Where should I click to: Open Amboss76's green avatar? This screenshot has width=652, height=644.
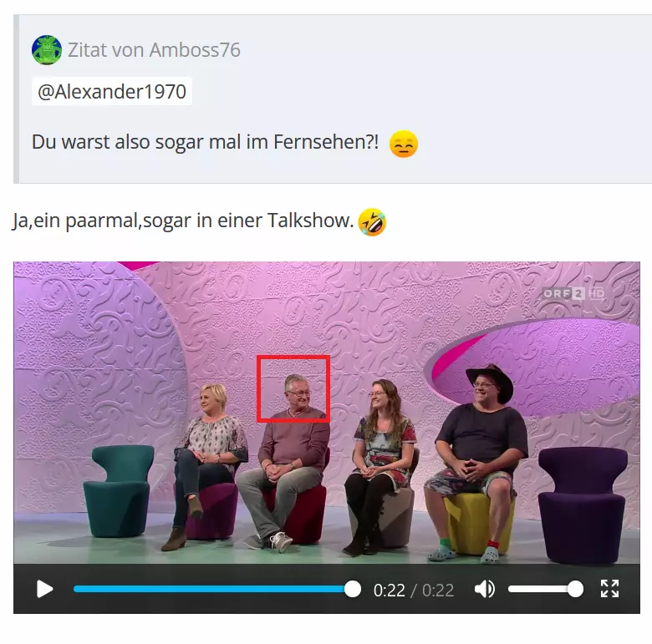point(47,50)
